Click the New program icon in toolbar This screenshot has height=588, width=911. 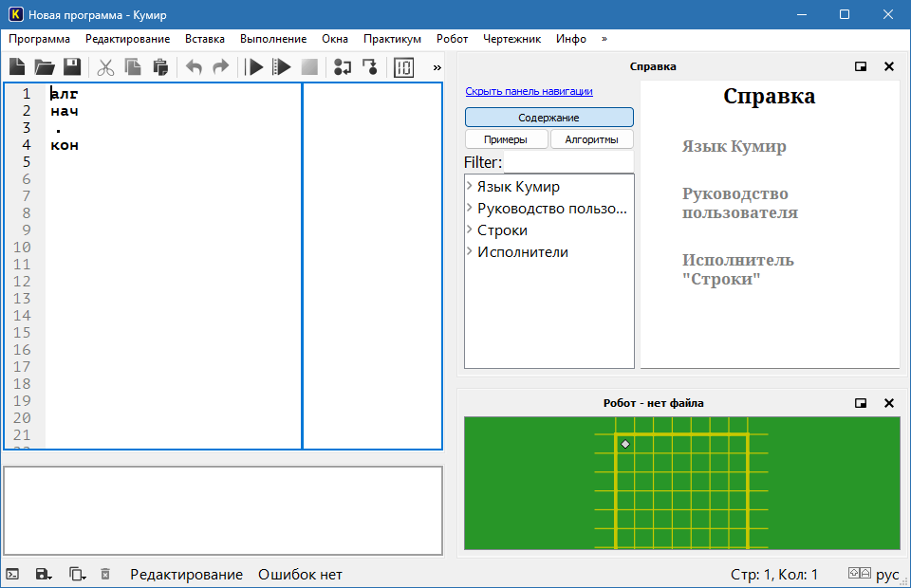(17, 67)
